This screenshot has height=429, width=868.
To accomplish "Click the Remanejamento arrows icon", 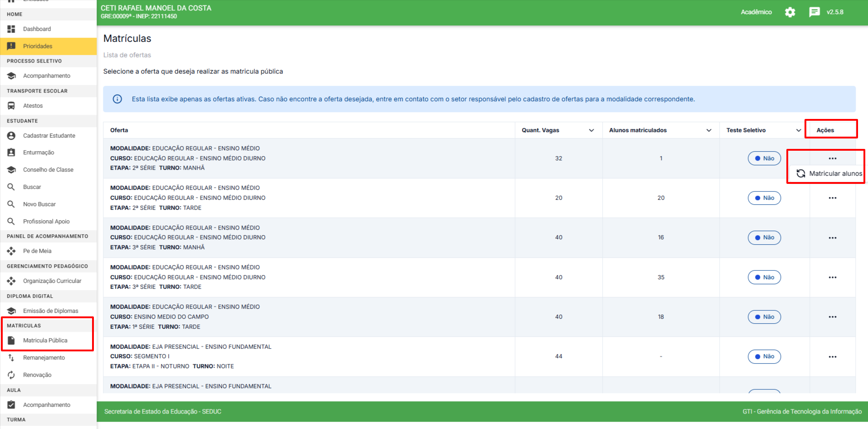I will tap(11, 358).
